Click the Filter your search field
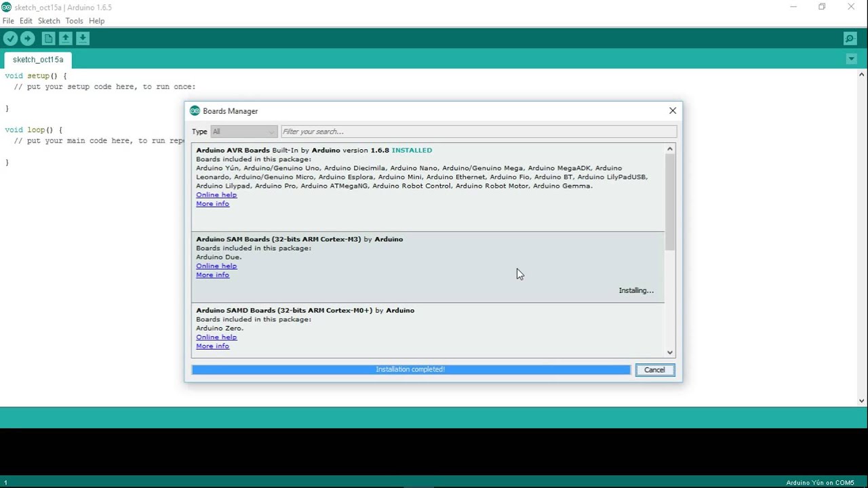868x488 pixels. (x=478, y=131)
